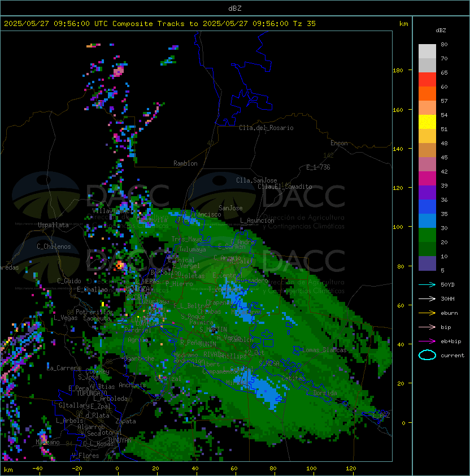Click the '140' tick on vertical km axis
This screenshot has height=476, width=470.
(398, 149)
